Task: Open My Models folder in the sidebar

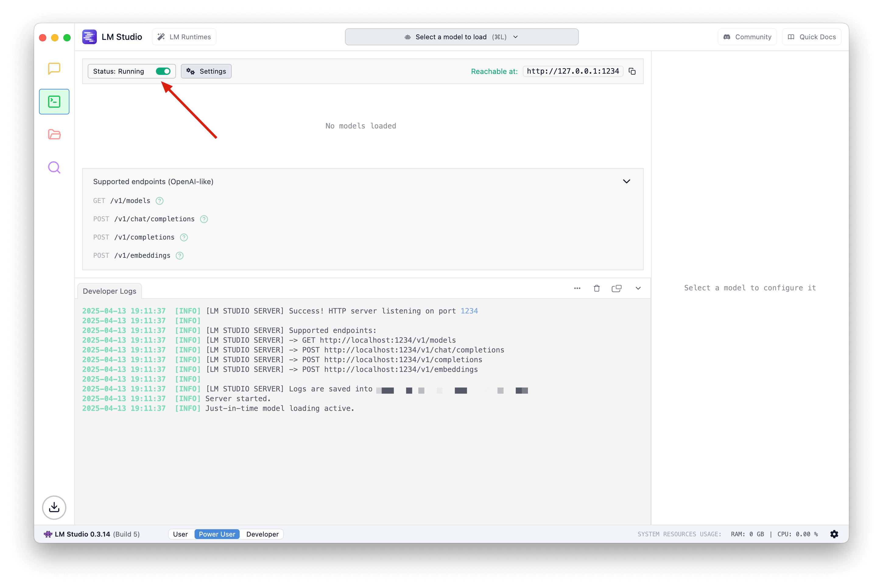Action: click(54, 134)
